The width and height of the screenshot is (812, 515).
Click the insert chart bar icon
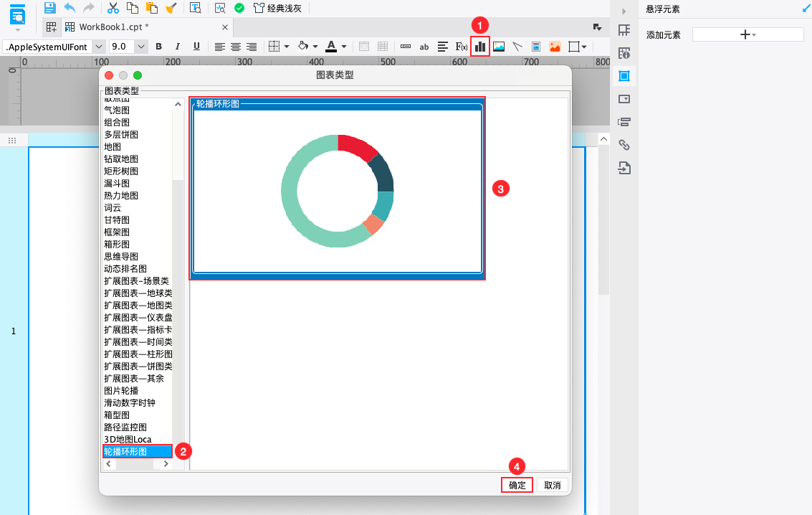click(480, 47)
